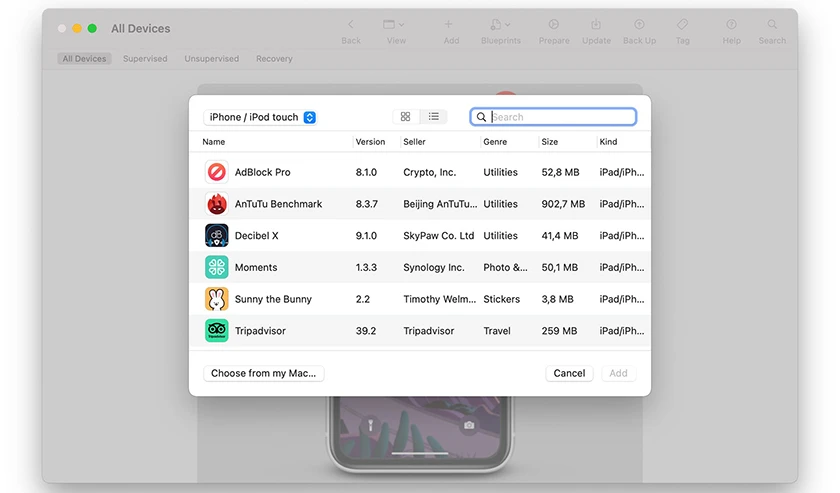This screenshot has height=493, width=840.
Task: Click the Travel genre cell
Action: click(x=497, y=331)
